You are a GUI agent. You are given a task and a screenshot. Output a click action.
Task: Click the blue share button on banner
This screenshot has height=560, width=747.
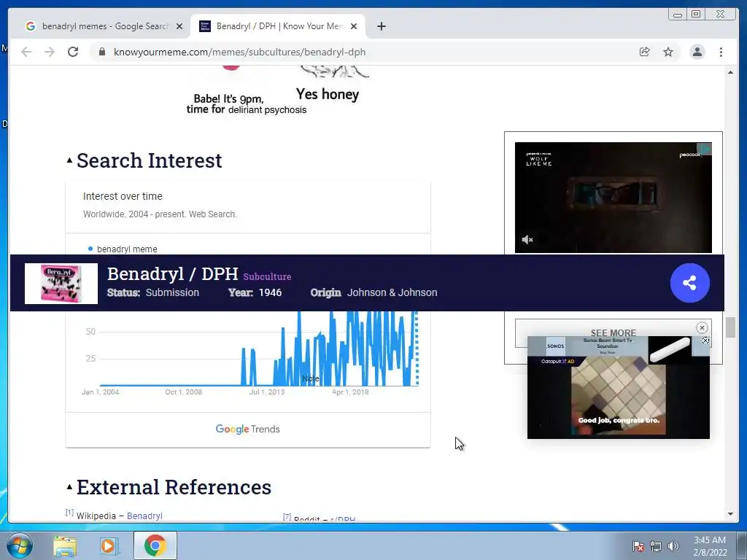point(690,283)
